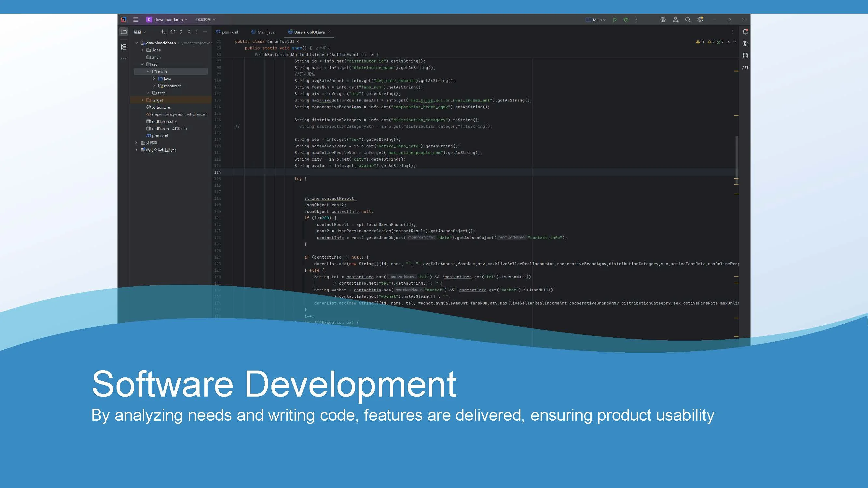
Task: Collapse the src folder
Action: point(142,64)
